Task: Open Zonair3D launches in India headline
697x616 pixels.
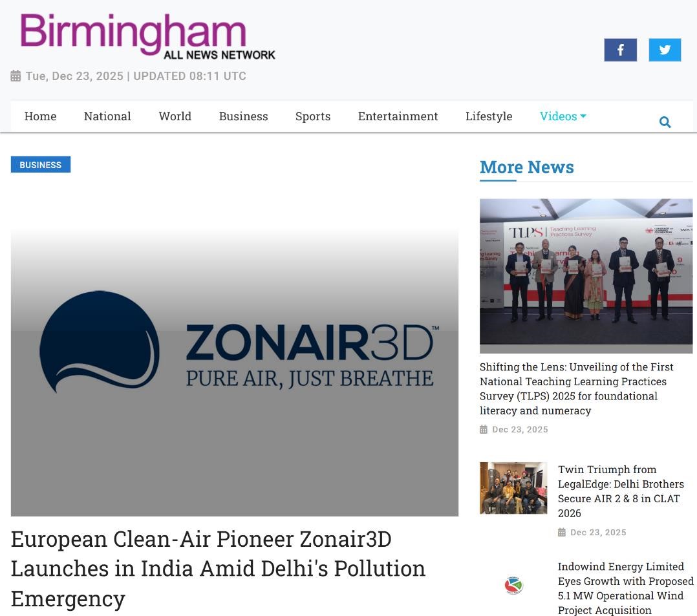Action: click(x=218, y=569)
